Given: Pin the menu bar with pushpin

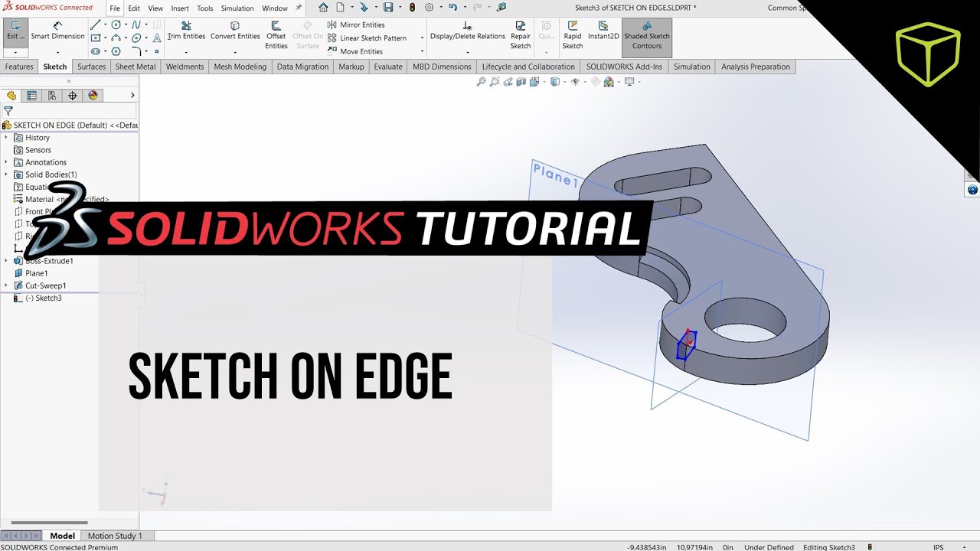Looking at the screenshot, I should pyautogui.click(x=299, y=8).
